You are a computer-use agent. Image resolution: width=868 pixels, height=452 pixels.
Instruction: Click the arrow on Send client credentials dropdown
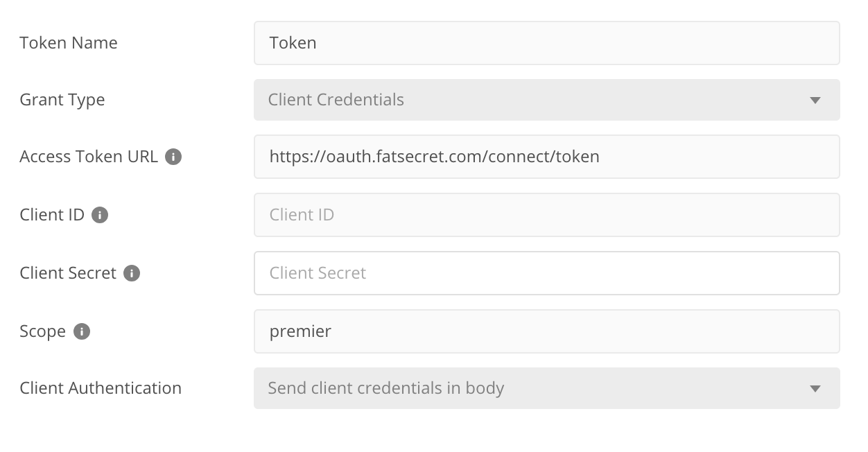point(815,389)
